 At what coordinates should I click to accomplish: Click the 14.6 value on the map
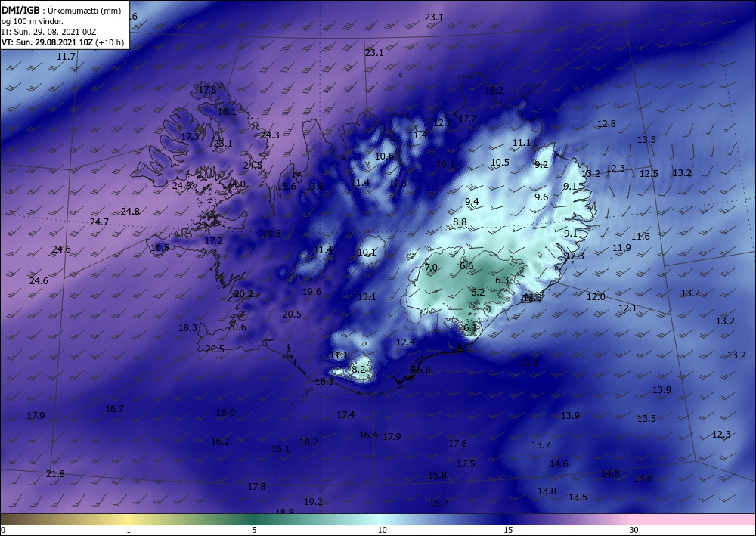tap(559, 463)
